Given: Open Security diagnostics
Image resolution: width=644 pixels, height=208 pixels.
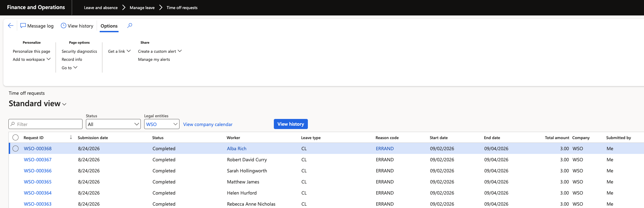Looking at the screenshot, I should coord(79,51).
